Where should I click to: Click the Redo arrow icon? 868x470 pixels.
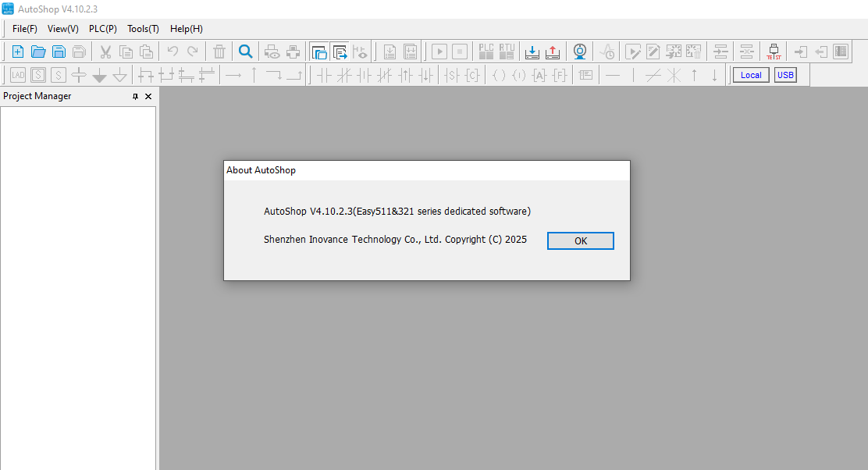[x=193, y=52]
